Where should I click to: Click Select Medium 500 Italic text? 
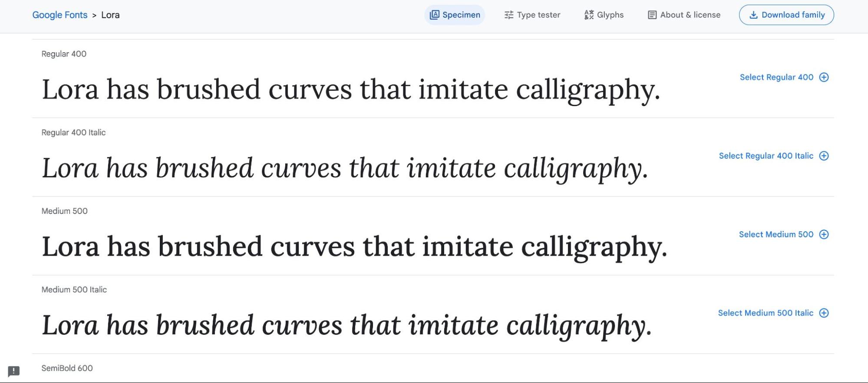(766, 313)
